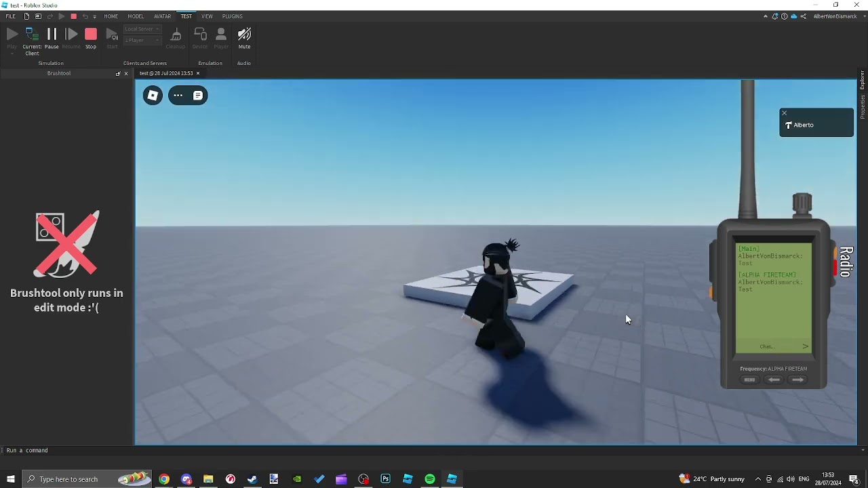Open the 1 Player dropdown
The width and height of the screenshot is (868, 488).
tap(142, 40)
